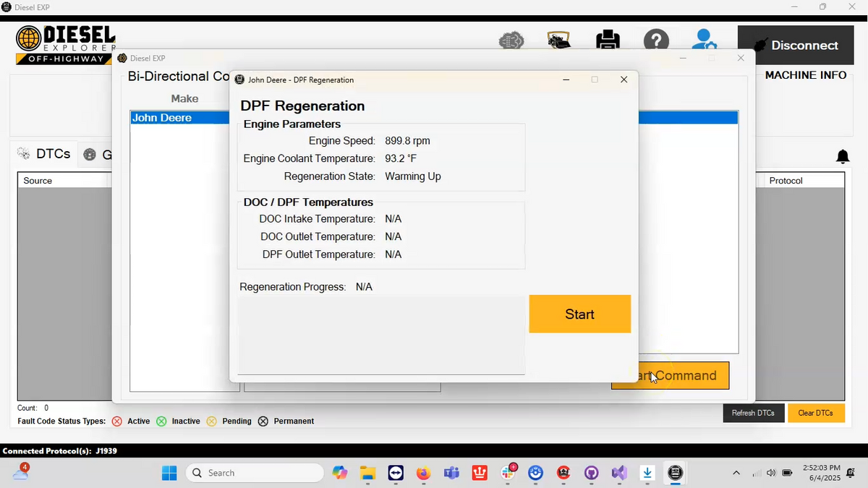The width and height of the screenshot is (868, 488).
Task: Open TeamViewer from the taskbar
Action: pos(396,473)
